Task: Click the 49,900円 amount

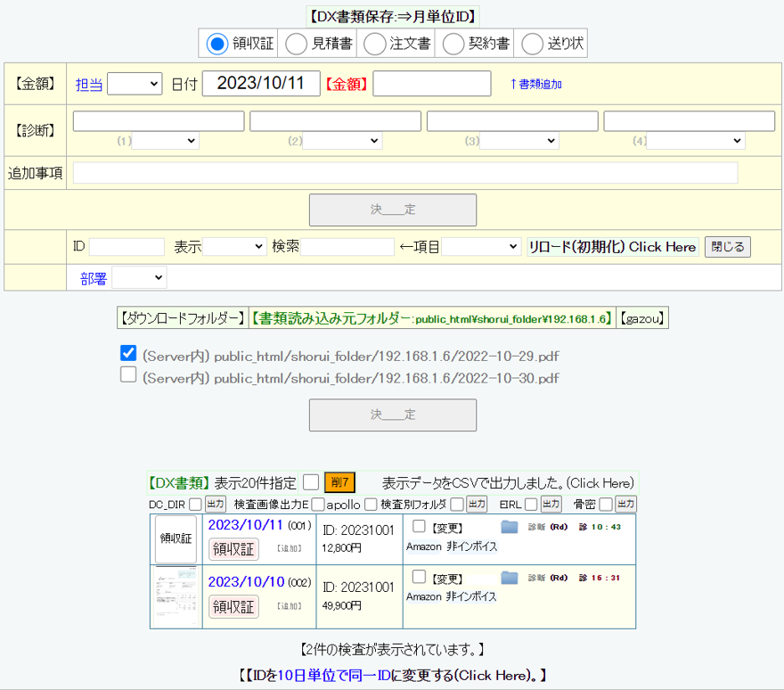Action: (341, 606)
